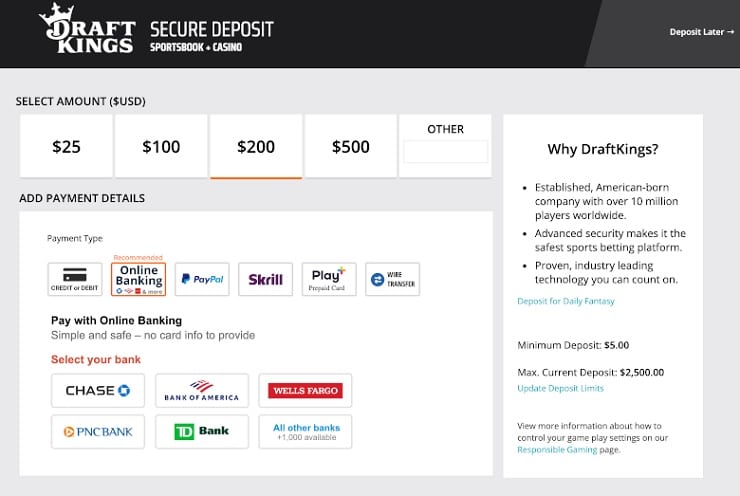Open the Update Deposit Limits link
740x496 pixels.
(560, 388)
